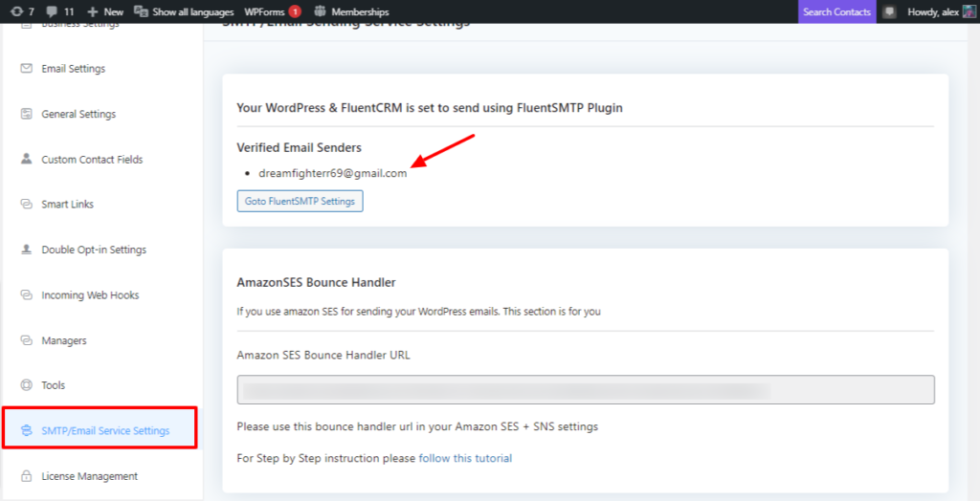Click the comments bubble icon in admin bar
Image resolution: width=980 pixels, height=501 pixels.
tap(53, 11)
